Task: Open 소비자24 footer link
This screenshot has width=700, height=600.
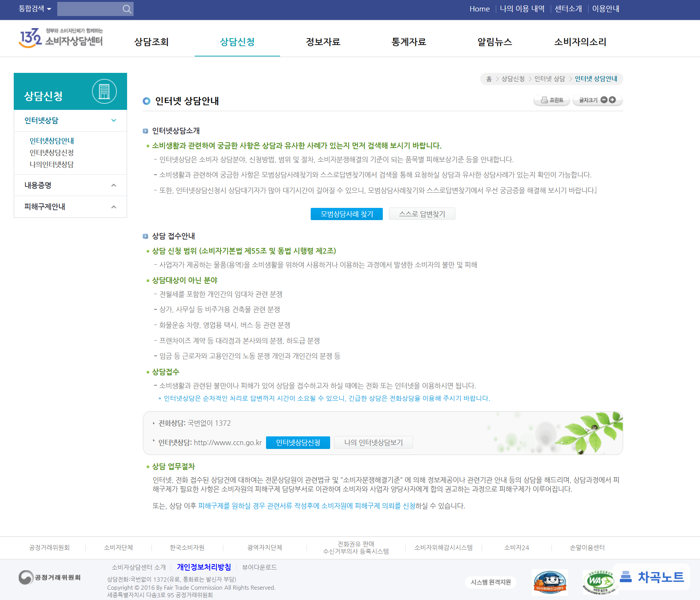Action: tap(516, 548)
